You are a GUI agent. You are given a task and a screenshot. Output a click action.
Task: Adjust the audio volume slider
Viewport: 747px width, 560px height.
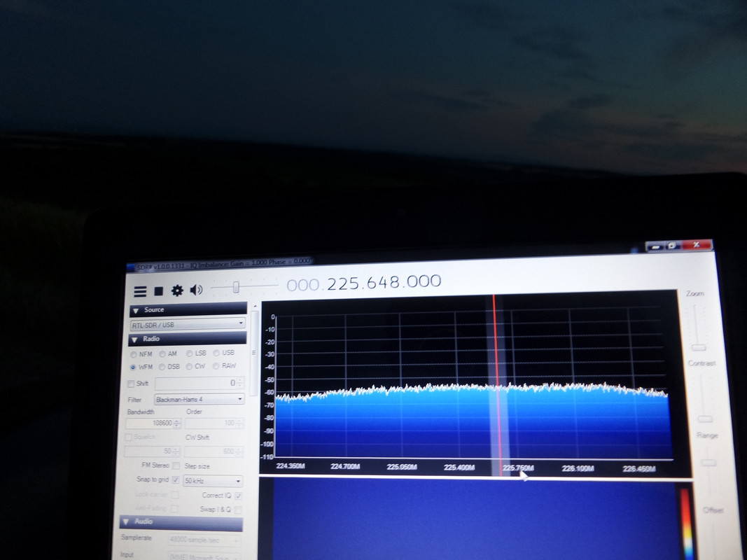pyautogui.click(x=236, y=287)
